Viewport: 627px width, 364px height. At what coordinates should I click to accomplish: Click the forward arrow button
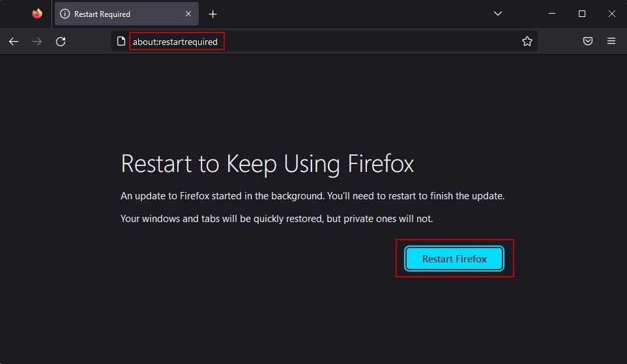[x=37, y=42]
